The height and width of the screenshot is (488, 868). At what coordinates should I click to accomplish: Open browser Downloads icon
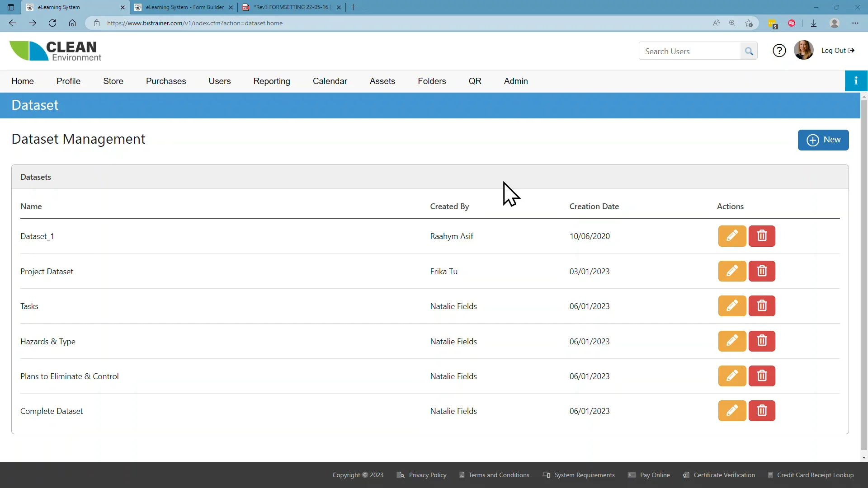[x=814, y=23]
